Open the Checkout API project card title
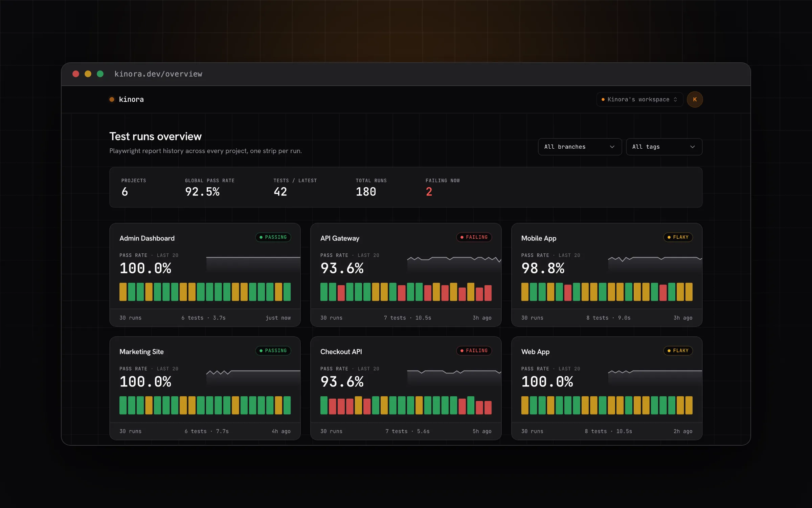The height and width of the screenshot is (508, 812). 341,352
